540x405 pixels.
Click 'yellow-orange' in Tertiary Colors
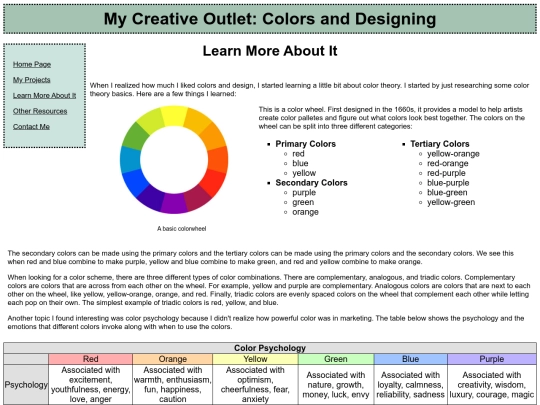[453, 154]
